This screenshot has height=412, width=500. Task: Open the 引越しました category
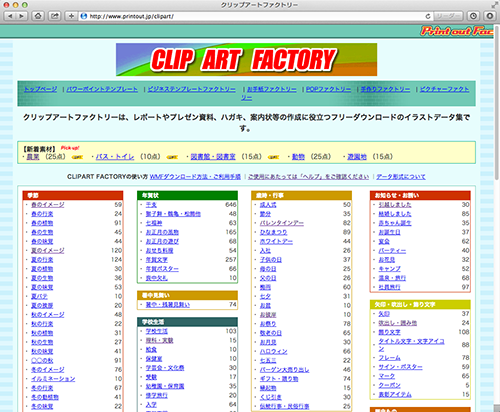pos(395,205)
